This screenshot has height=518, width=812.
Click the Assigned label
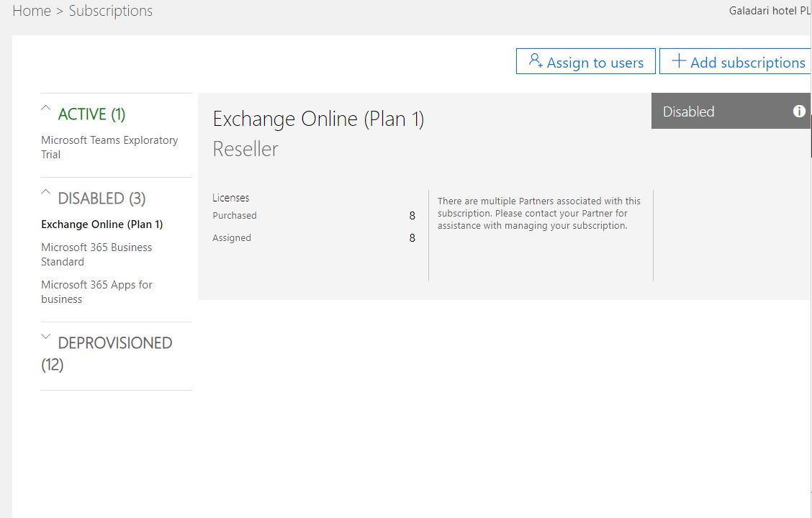(232, 238)
